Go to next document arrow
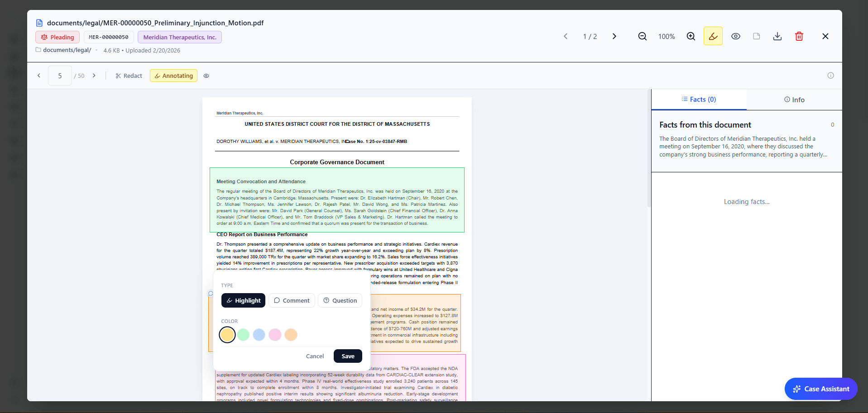The image size is (868, 413). tap(614, 36)
